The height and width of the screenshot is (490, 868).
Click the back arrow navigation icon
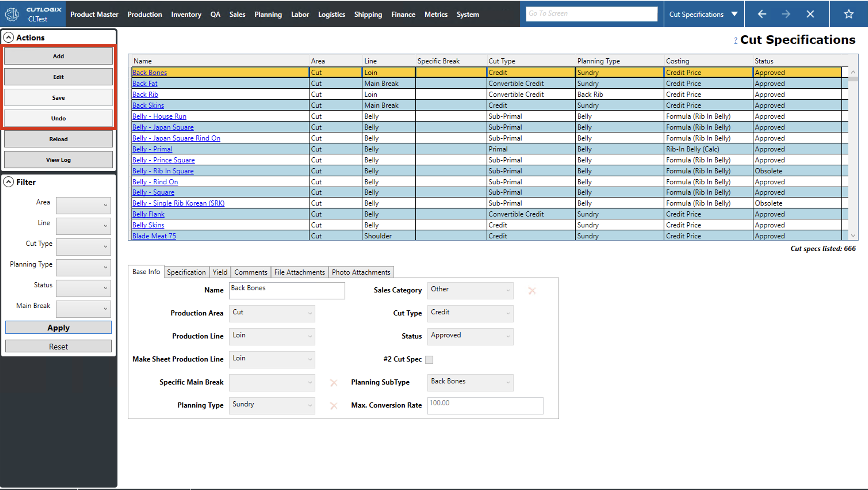click(x=762, y=14)
